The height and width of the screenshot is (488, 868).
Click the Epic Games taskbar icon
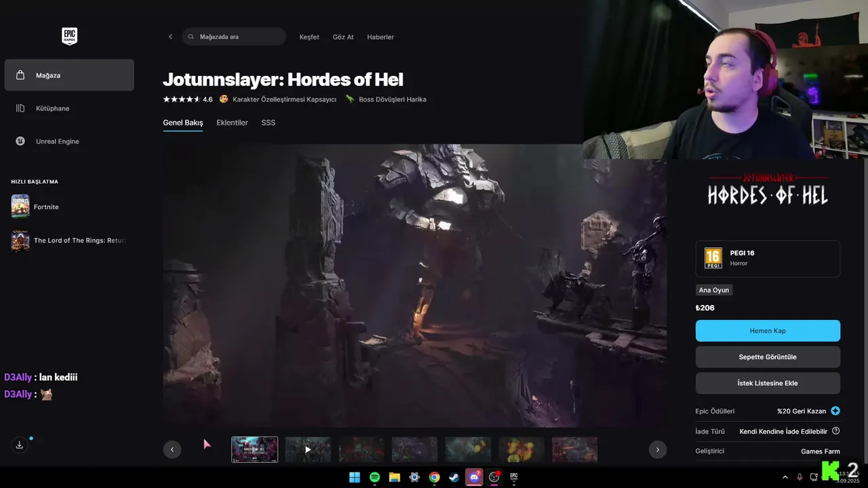(x=514, y=477)
